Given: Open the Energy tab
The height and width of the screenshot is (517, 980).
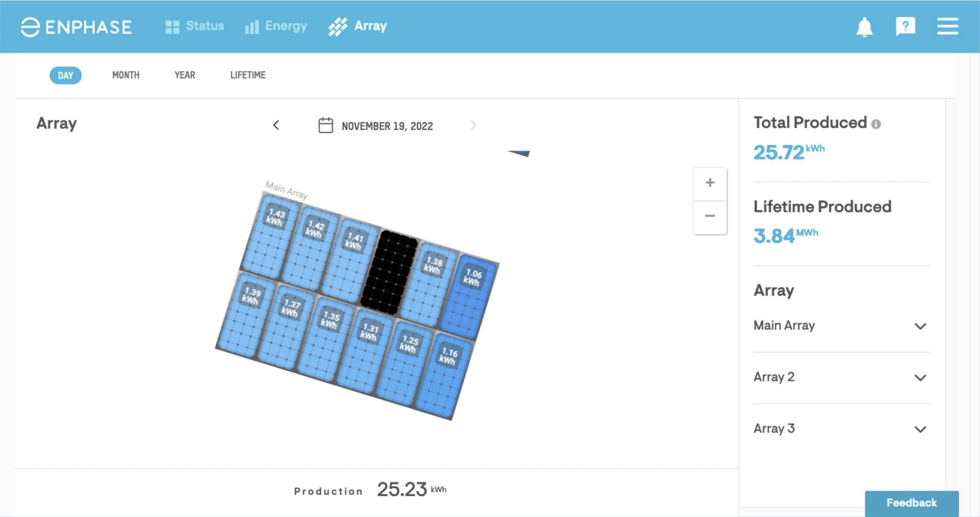Looking at the screenshot, I should point(276,26).
